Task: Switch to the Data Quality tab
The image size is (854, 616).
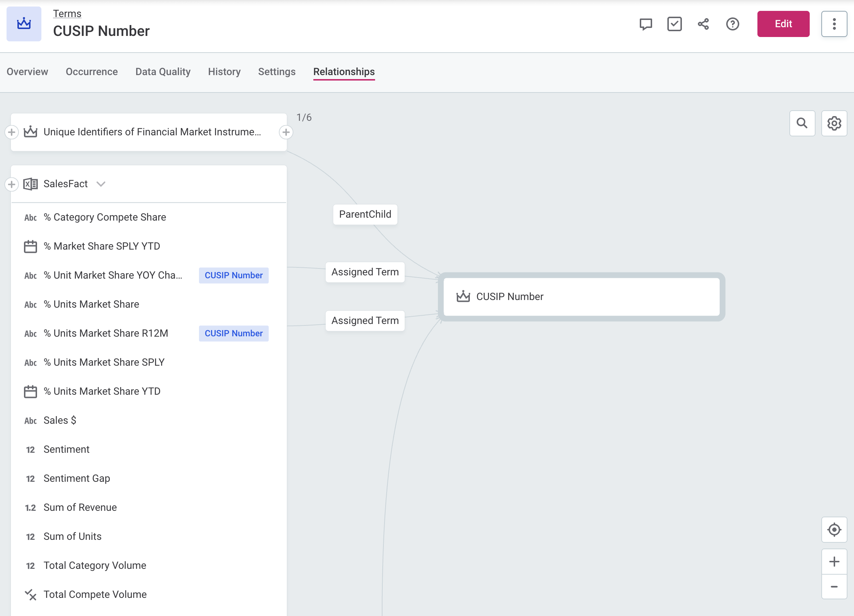Action: (163, 71)
